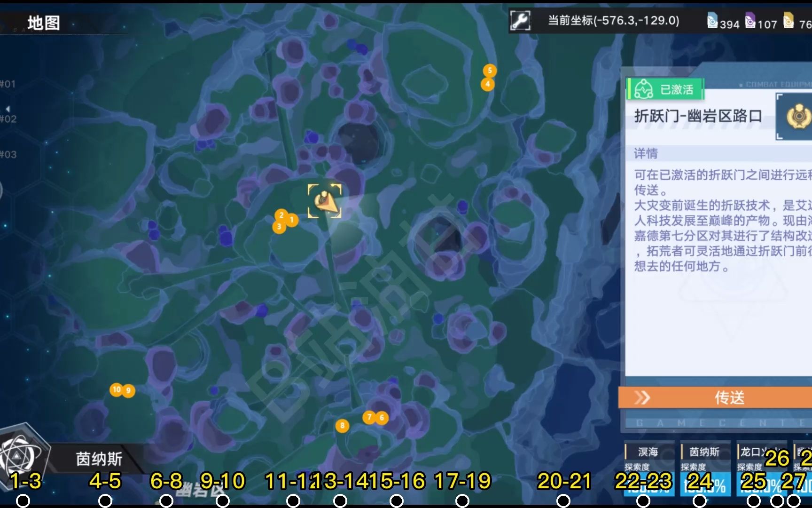Click the gold medal emblem in panel
Image resolution: width=812 pixels, height=508 pixels.
pyautogui.click(x=798, y=116)
